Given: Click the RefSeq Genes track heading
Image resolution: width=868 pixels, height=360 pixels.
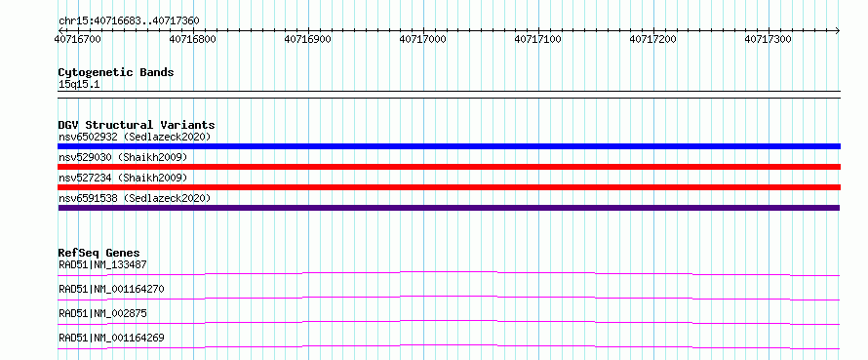Looking at the screenshot, I should pyautogui.click(x=99, y=253).
